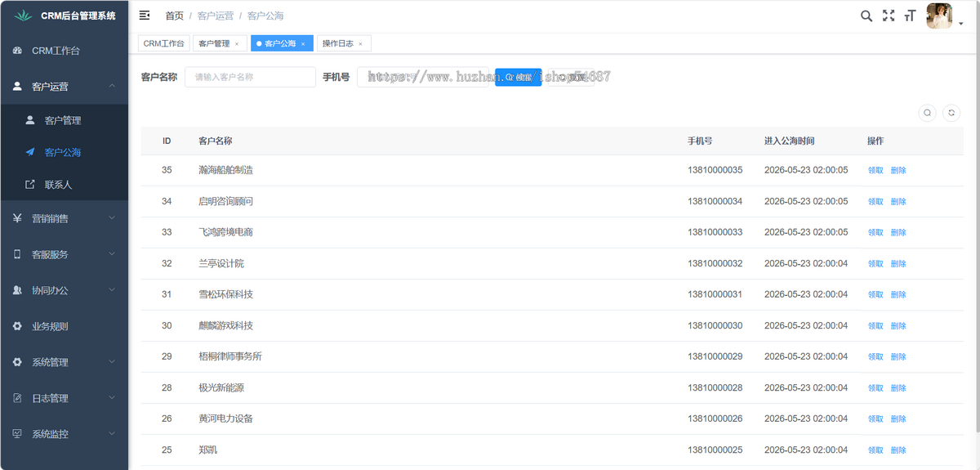The width and height of the screenshot is (980, 470).
Task: Click the 手机号 column header
Action: click(x=700, y=141)
